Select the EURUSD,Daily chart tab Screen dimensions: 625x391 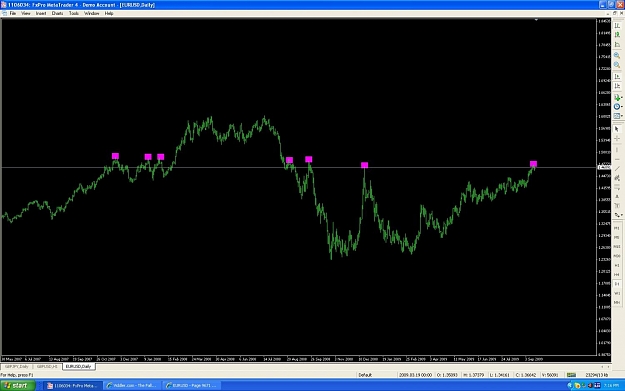(x=79, y=366)
